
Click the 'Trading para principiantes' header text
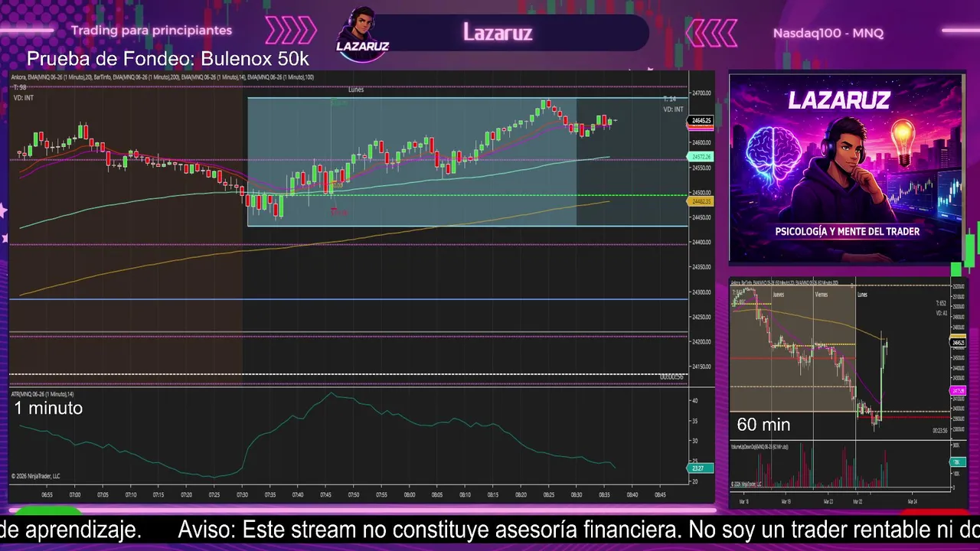[152, 31]
